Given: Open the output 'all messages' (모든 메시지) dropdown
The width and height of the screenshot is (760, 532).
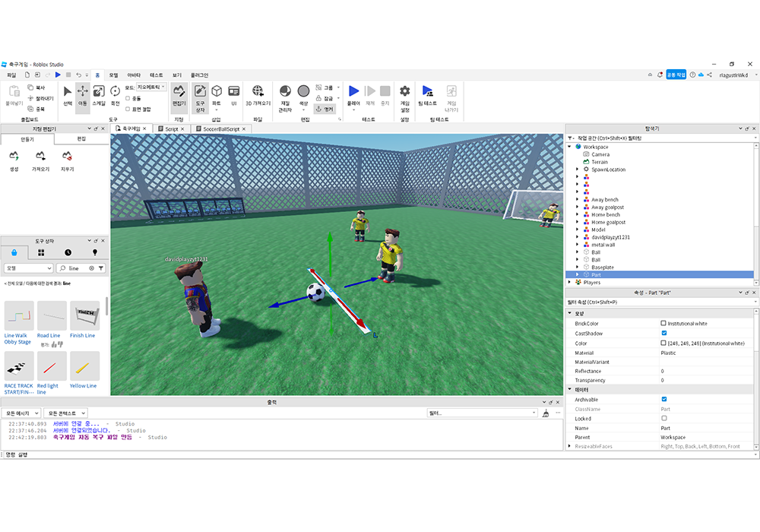Looking at the screenshot, I should pyautogui.click(x=21, y=413).
